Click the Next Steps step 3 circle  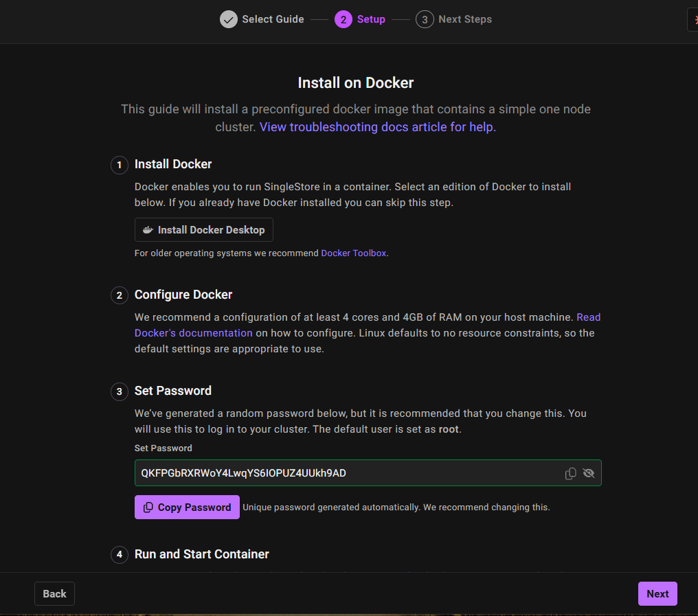coord(425,20)
